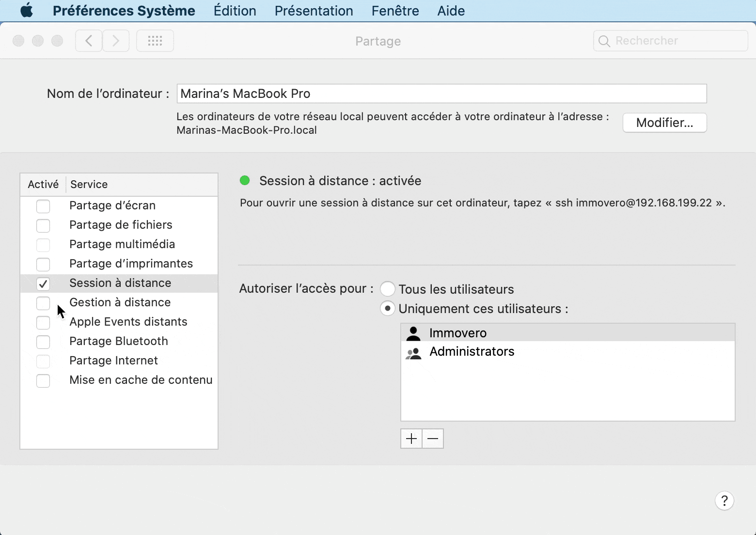
Task: Click the green status indicator dot
Action: 245,181
